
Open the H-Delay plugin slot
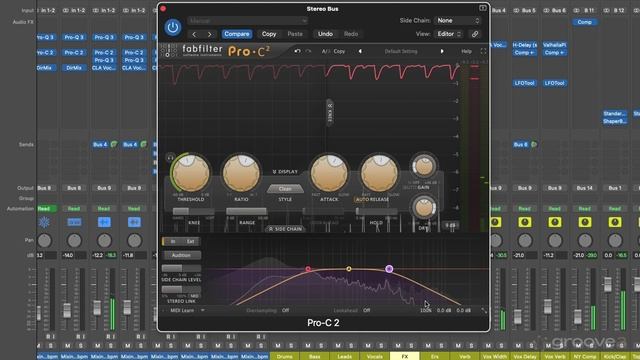click(x=524, y=45)
